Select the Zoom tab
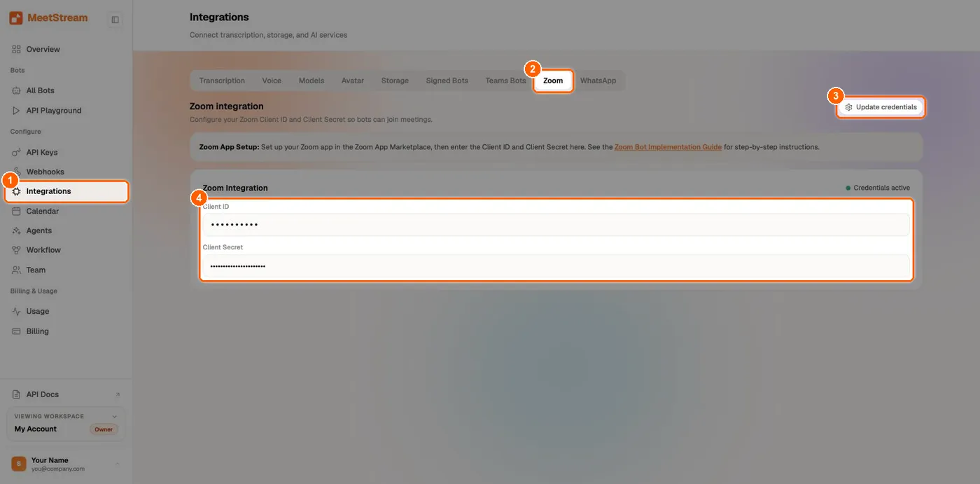Screen dimensions: 980x484 tap(553, 81)
